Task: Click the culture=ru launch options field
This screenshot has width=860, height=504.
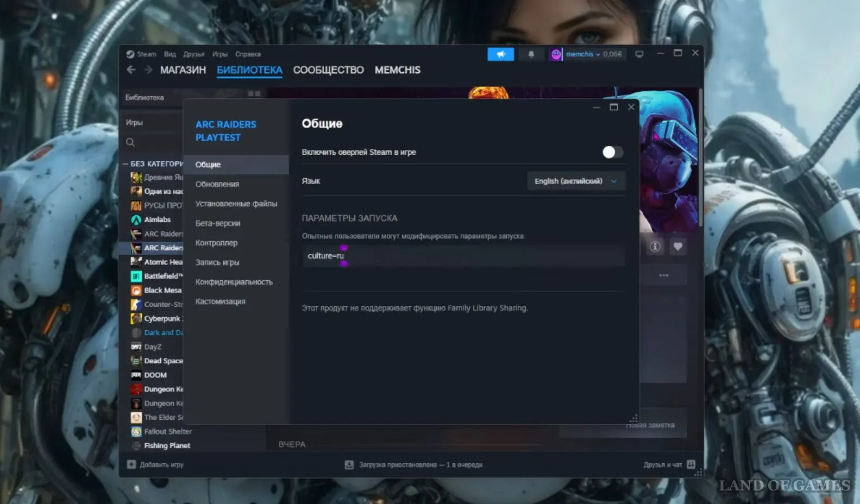Action: 463,256
